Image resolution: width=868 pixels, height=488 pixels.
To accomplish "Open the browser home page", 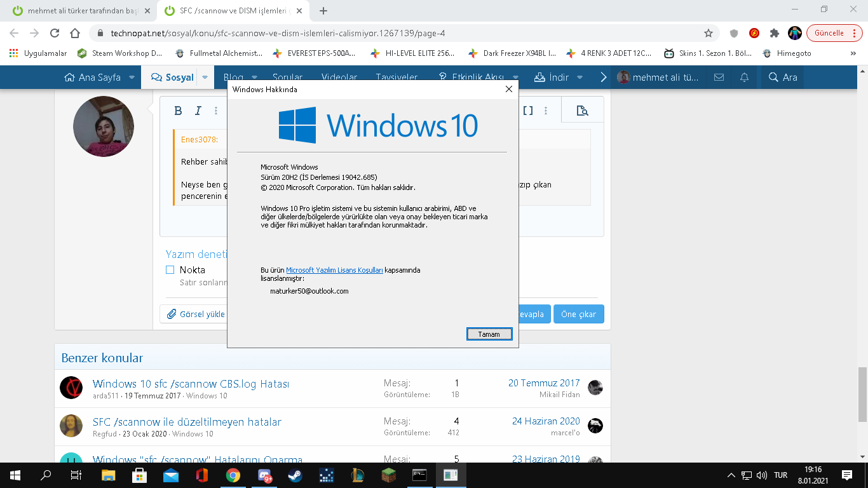I will coord(75,33).
